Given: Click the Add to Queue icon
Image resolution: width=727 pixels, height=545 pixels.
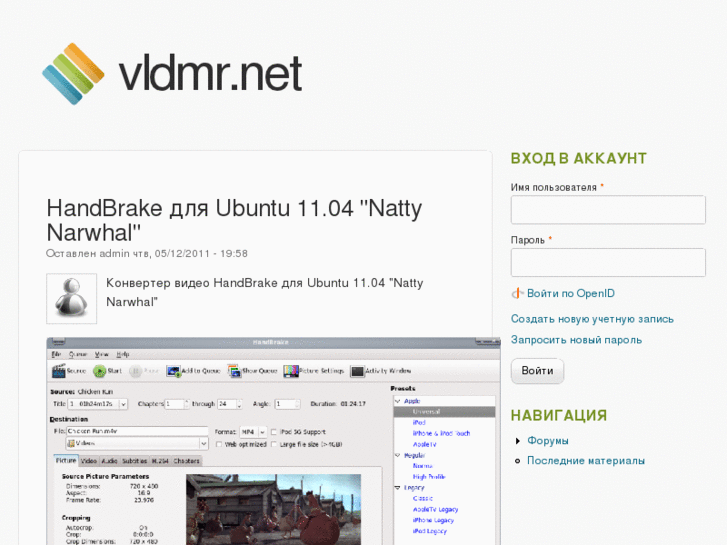Looking at the screenshot, I should [173, 371].
